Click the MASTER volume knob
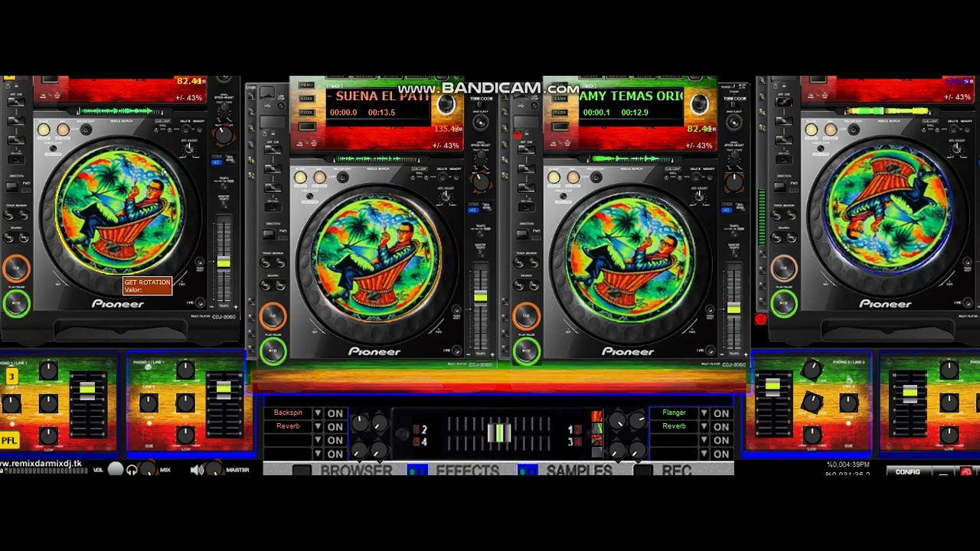Viewport: 980px width, 551px height. [x=214, y=468]
